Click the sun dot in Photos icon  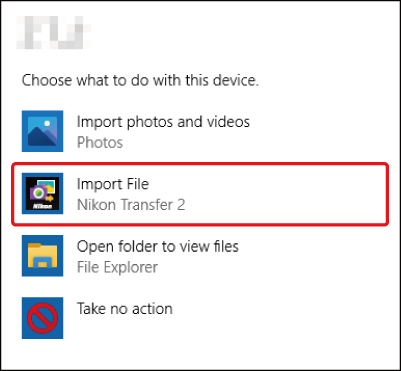click(x=47, y=123)
